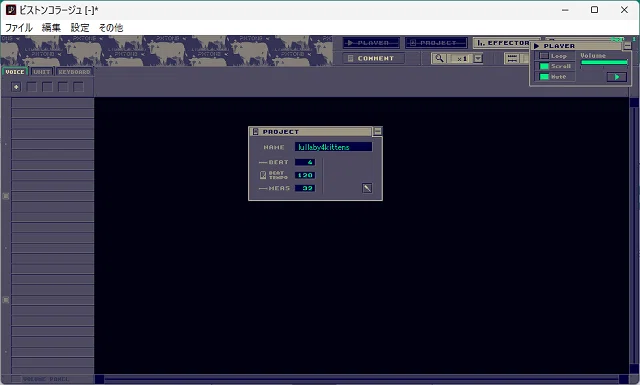Open the ファイル menu
The height and width of the screenshot is (385, 640).
[x=18, y=28]
